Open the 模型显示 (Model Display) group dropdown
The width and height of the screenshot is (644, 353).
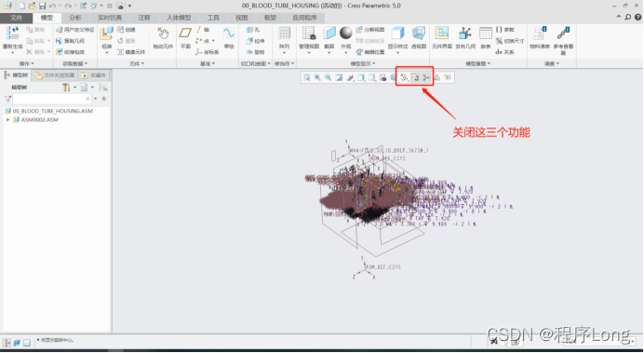click(363, 63)
